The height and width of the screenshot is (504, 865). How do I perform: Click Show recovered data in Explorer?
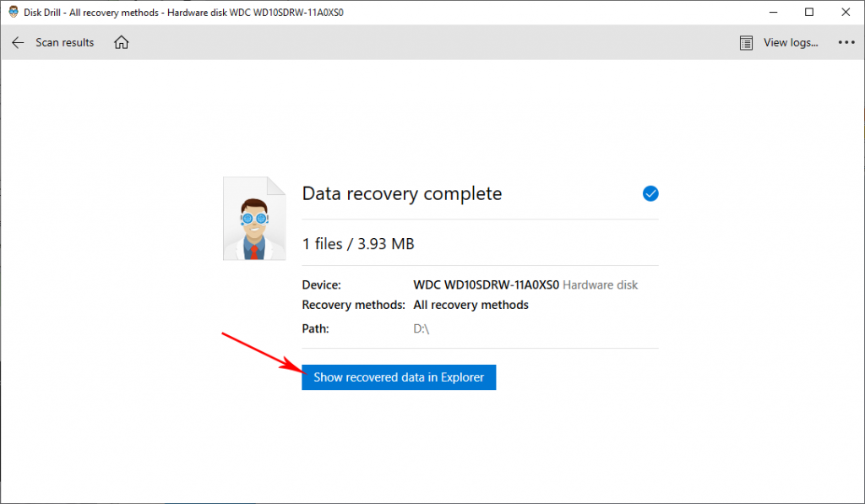tap(398, 377)
